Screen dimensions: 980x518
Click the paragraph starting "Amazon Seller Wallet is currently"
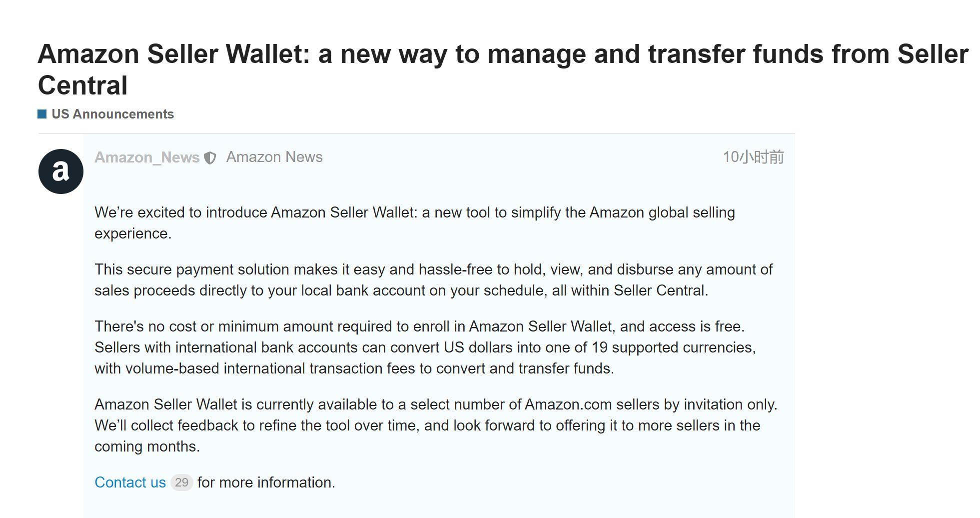(x=436, y=425)
